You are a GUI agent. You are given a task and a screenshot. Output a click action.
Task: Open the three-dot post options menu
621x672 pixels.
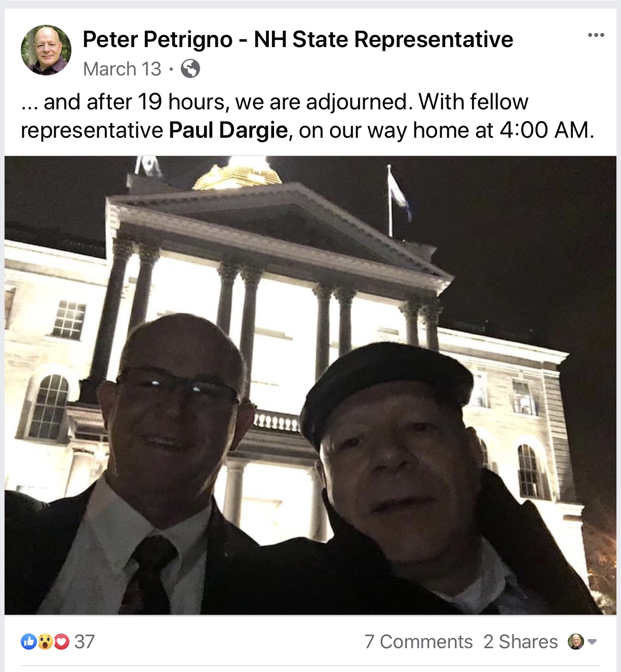596,35
